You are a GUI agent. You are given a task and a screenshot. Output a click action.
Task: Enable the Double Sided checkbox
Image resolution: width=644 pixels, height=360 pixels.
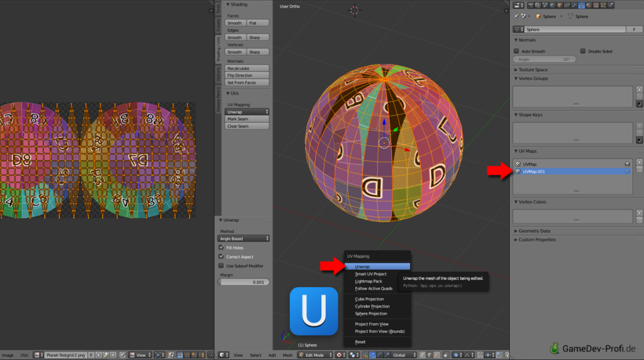583,52
